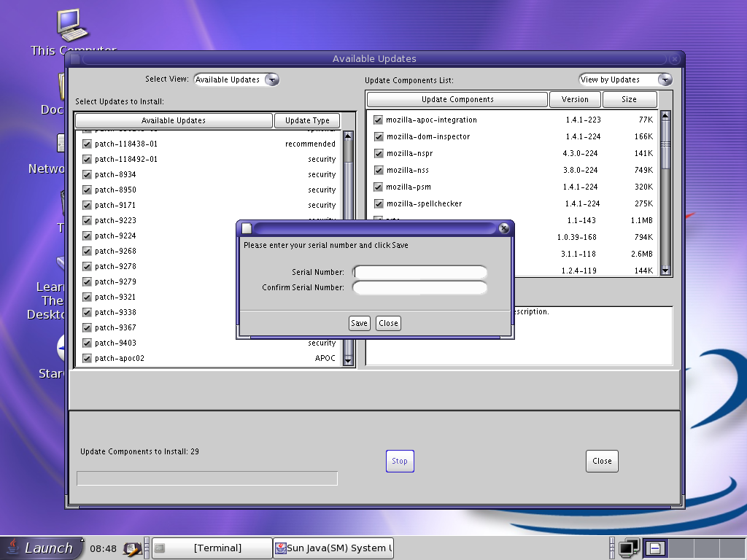Toggle patch-apoc02 checkbox

87,358
